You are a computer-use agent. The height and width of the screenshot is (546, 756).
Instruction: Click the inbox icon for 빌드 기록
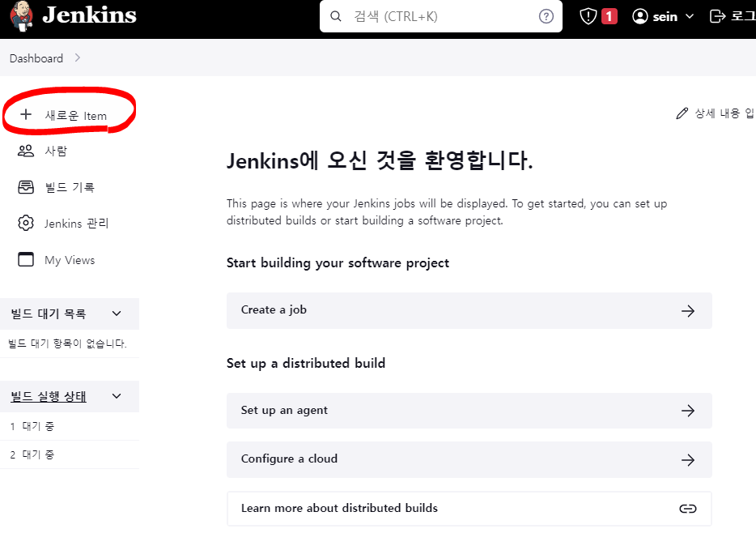[x=26, y=187]
